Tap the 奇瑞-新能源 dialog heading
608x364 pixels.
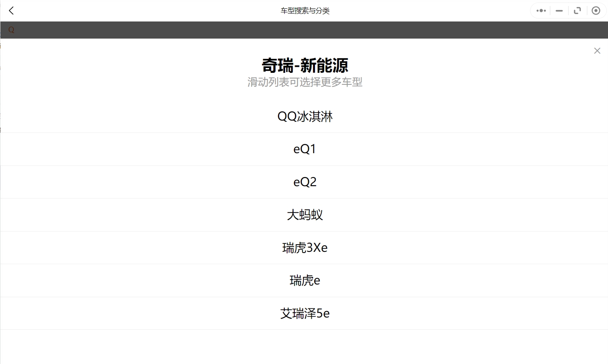point(305,64)
